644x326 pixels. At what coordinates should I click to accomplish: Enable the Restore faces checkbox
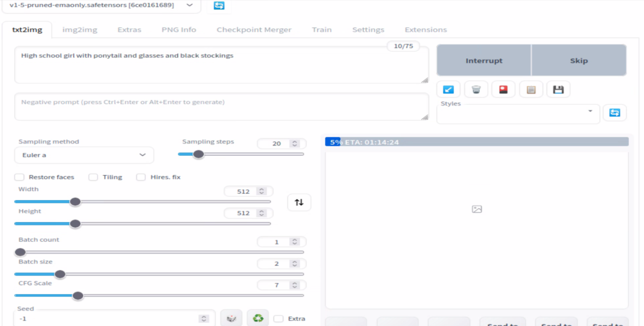click(19, 177)
